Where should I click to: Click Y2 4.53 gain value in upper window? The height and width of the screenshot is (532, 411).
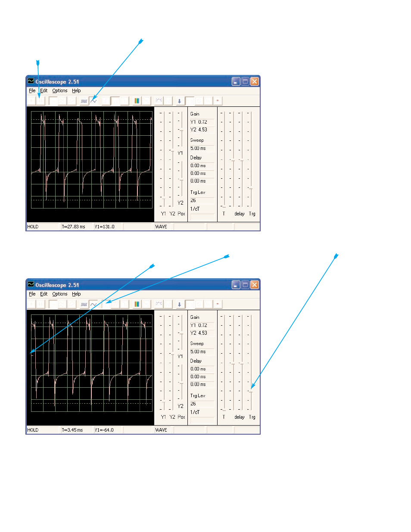click(202, 130)
